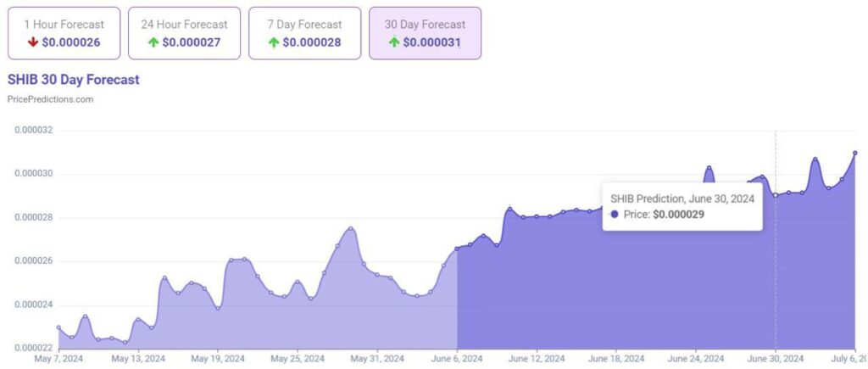
Task: Click the June 18, 2024 axis label
Action: [616, 359]
